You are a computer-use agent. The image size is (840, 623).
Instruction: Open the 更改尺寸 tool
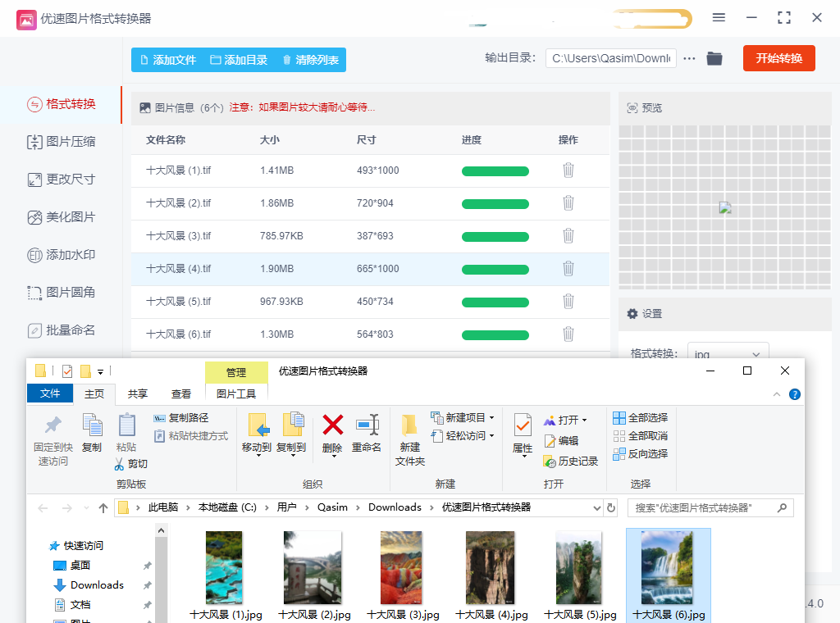point(62,180)
